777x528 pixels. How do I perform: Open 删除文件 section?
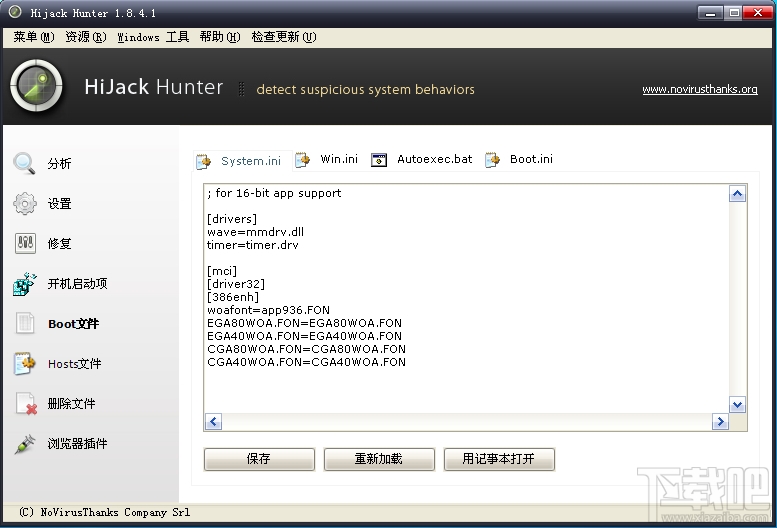(71, 404)
